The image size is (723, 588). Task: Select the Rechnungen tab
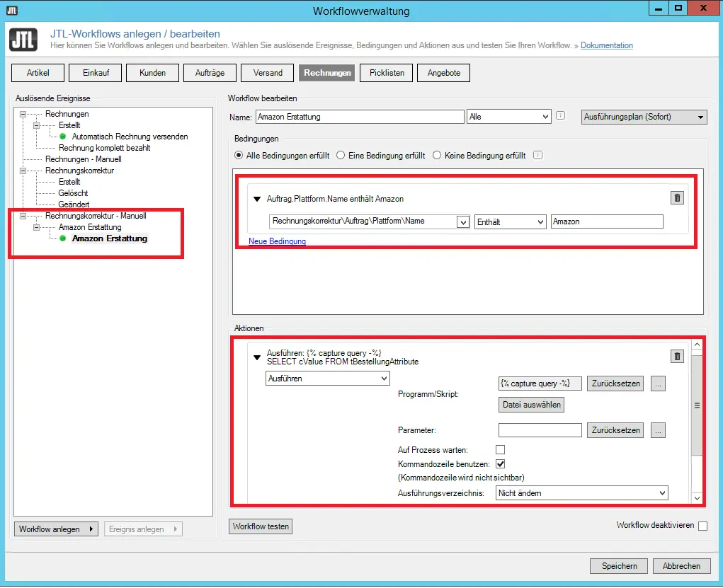327,73
